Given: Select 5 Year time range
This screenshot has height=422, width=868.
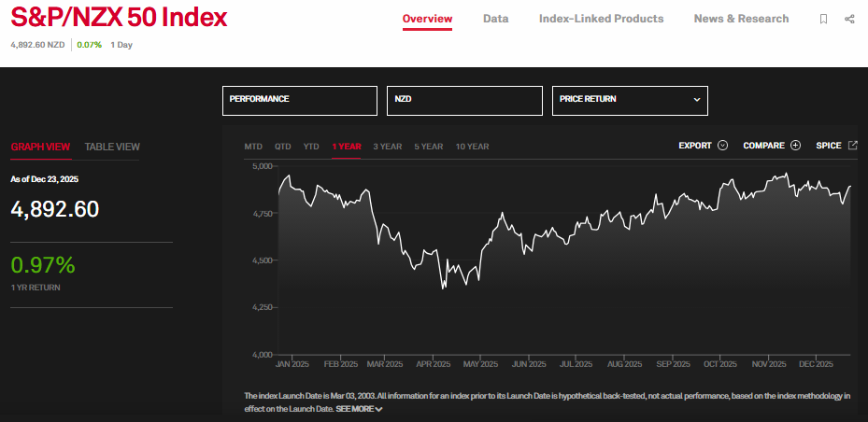Looking at the screenshot, I should 429,147.
